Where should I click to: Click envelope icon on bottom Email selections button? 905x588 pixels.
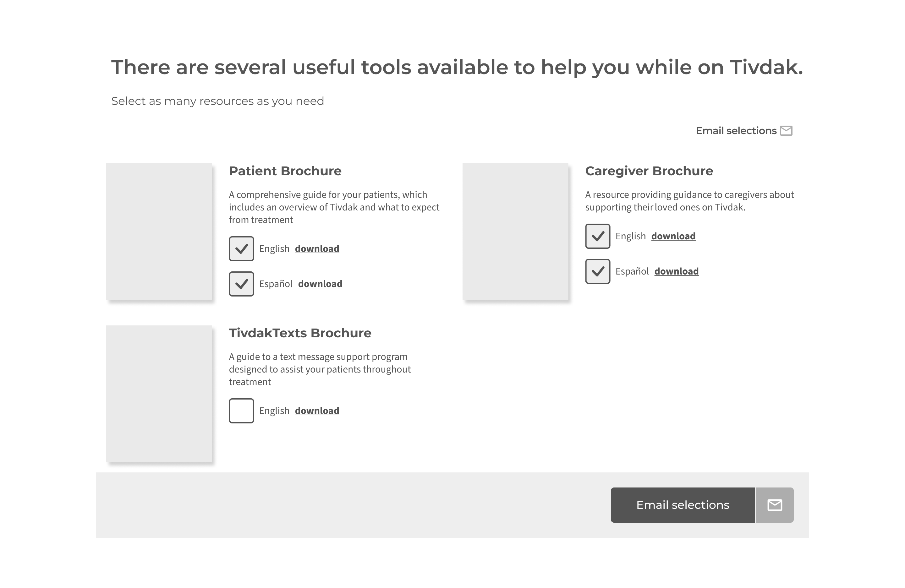pos(775,505)
